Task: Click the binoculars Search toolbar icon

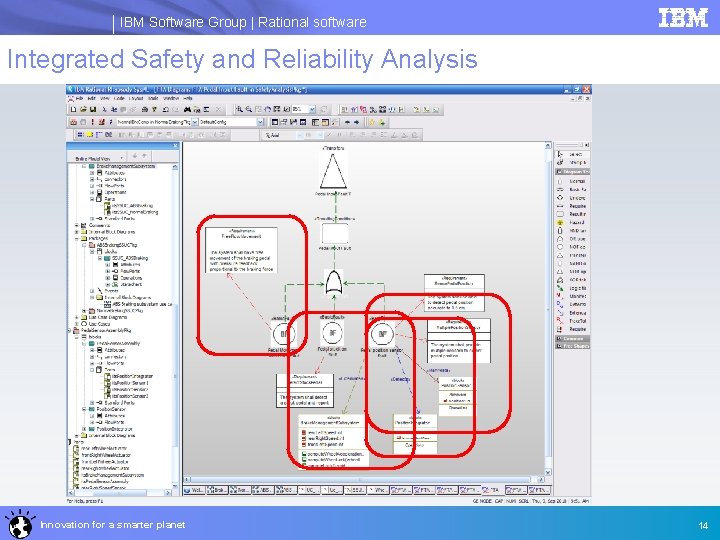Action: pyautogui.click(x=187, y=109)
